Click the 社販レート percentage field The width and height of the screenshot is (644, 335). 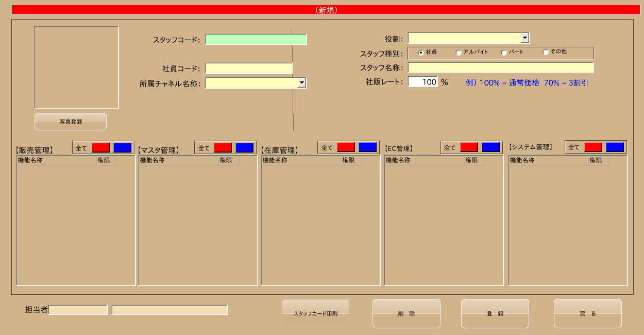point(423,82)
